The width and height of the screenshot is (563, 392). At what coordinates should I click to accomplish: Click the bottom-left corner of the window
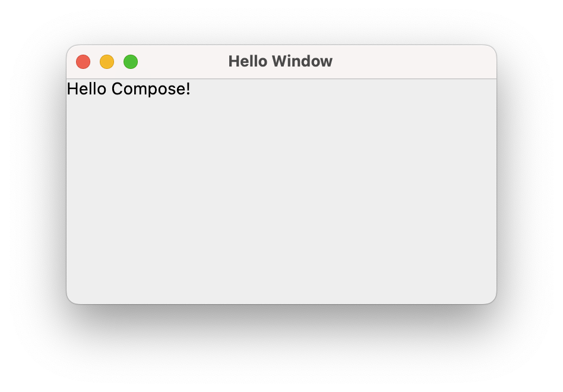72,298
